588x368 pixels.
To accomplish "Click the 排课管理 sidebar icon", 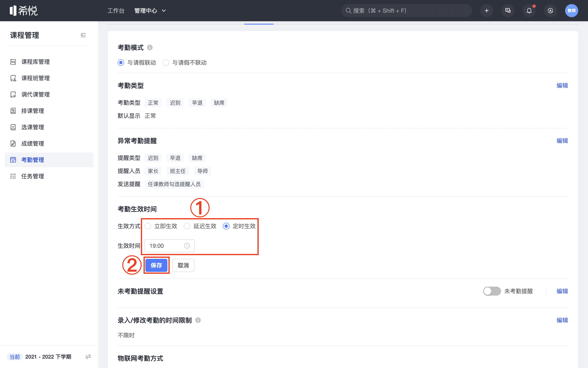I will [13, 111].
